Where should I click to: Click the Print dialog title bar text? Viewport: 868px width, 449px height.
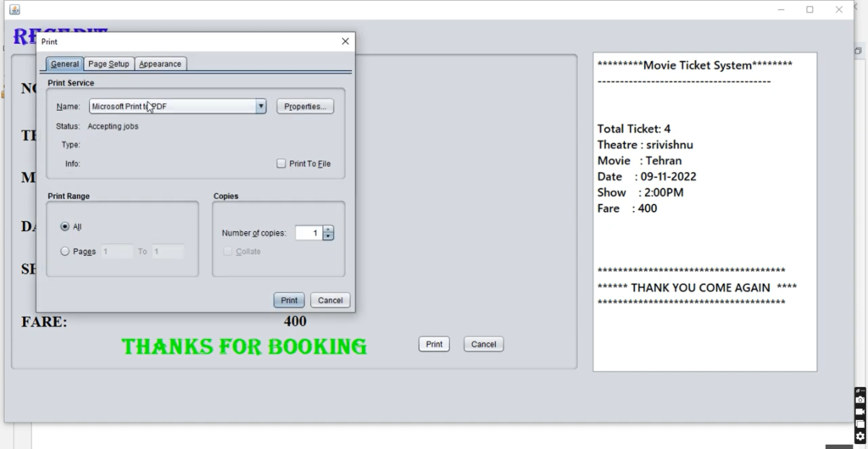point(49,42)
